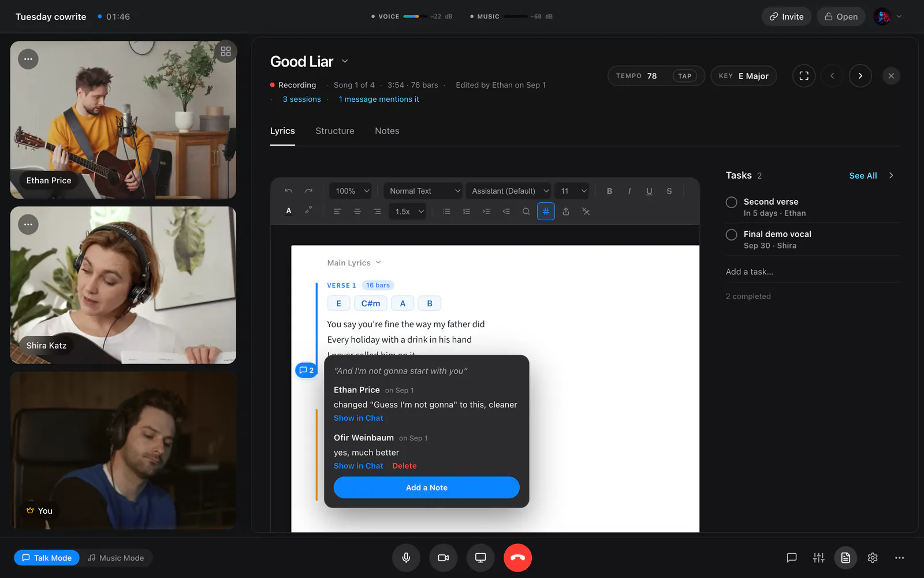Start screen sharing with monitor icon

tap(480, 558)
